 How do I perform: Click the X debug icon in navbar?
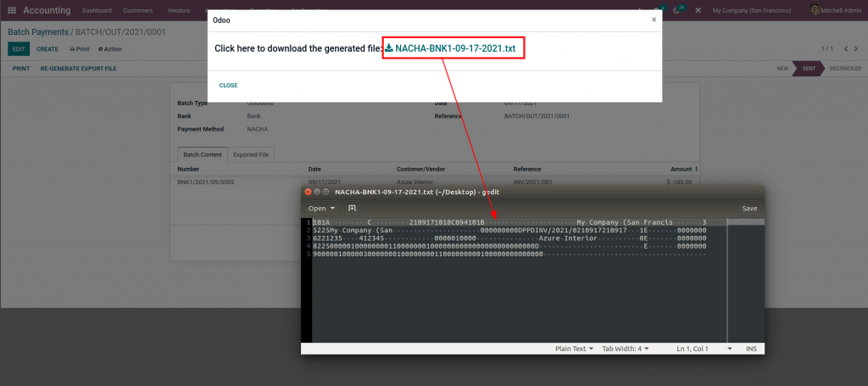(698, 10)
